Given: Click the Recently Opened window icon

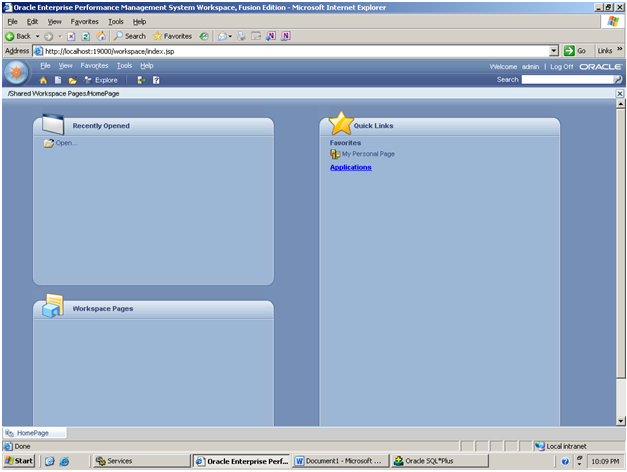Looking at the screenshot, I should click(53, 124).
